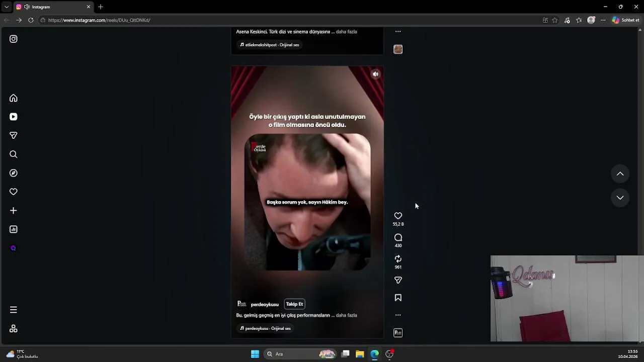Add page to favorites star
The width and height of the screenshot is (644, 362).
tap(555, 20)
